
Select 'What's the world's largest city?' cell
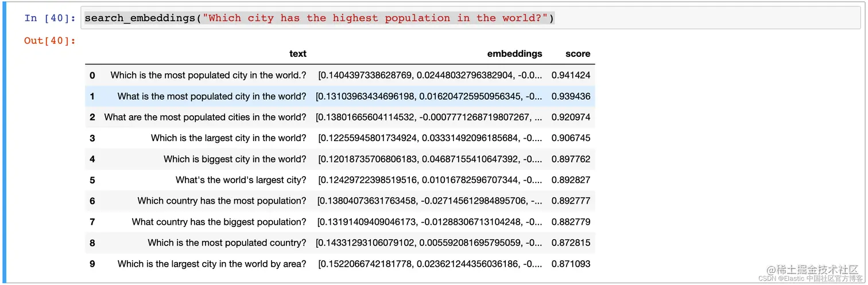click(241, 180)
